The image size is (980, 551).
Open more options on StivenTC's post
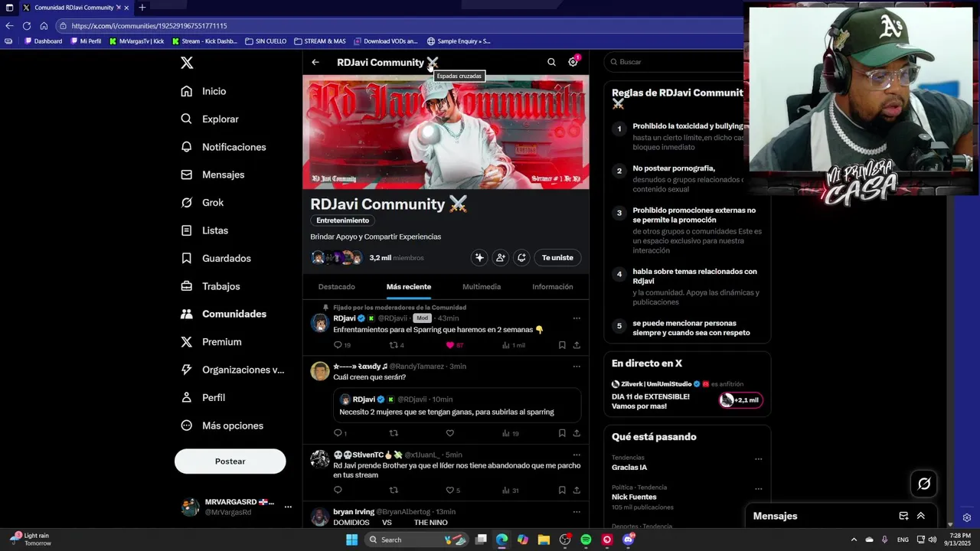577,455
